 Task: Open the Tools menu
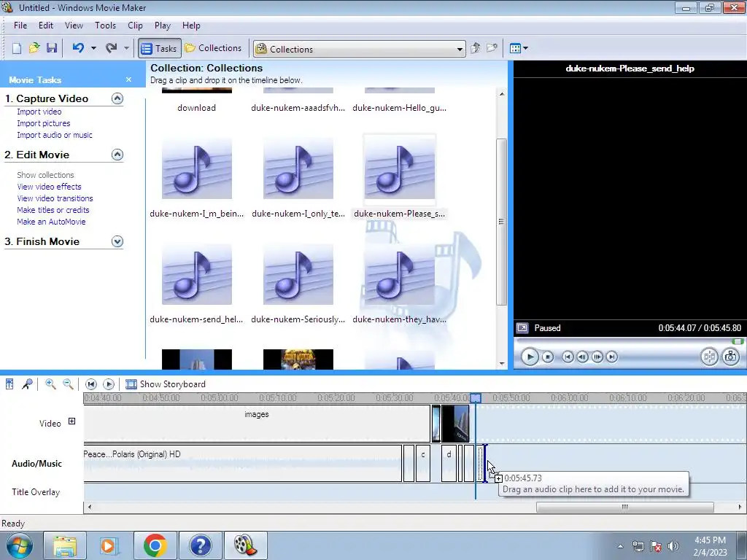105,26
